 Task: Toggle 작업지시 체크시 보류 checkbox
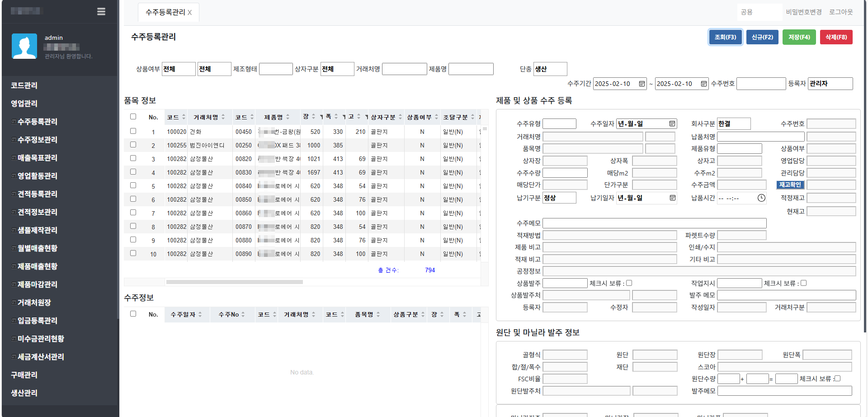coord(803,283)
